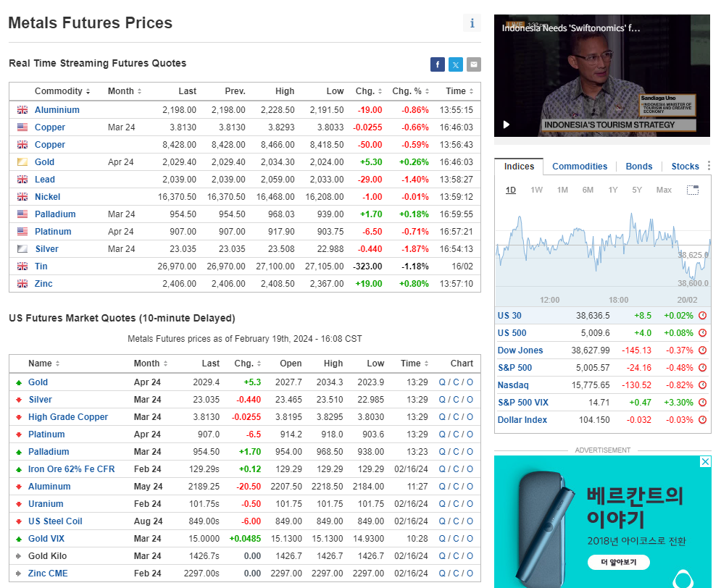Open the Nickel commodity link
Screen dimensions: 721x588
pyautogui.click(x=47, y=197)
